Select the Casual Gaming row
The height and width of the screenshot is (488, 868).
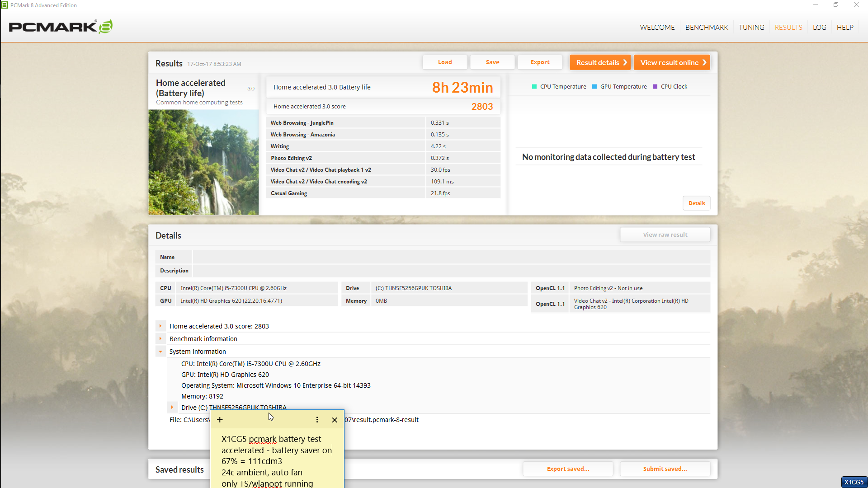coord(383,193)
